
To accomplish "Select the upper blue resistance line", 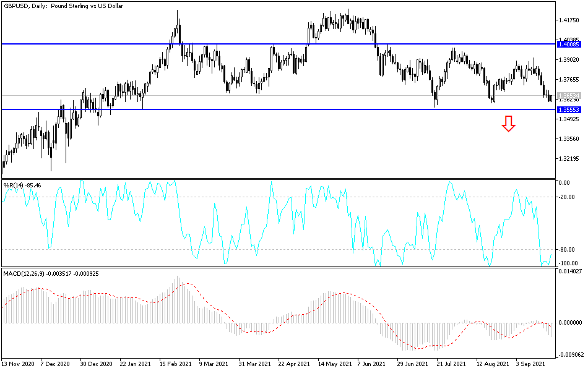I will click(279, 44).
